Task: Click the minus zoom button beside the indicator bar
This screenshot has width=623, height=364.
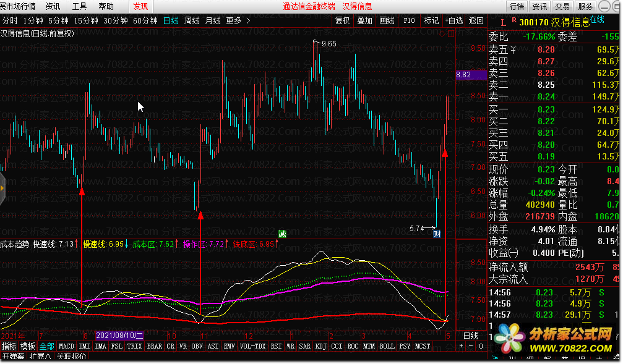Action: pos(471,346)
